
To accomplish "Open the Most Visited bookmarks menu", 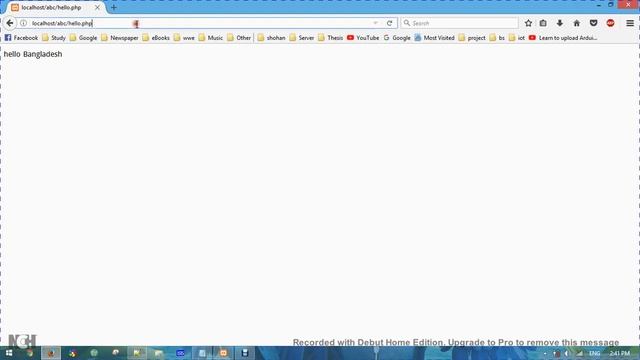I will pos(434,38).
